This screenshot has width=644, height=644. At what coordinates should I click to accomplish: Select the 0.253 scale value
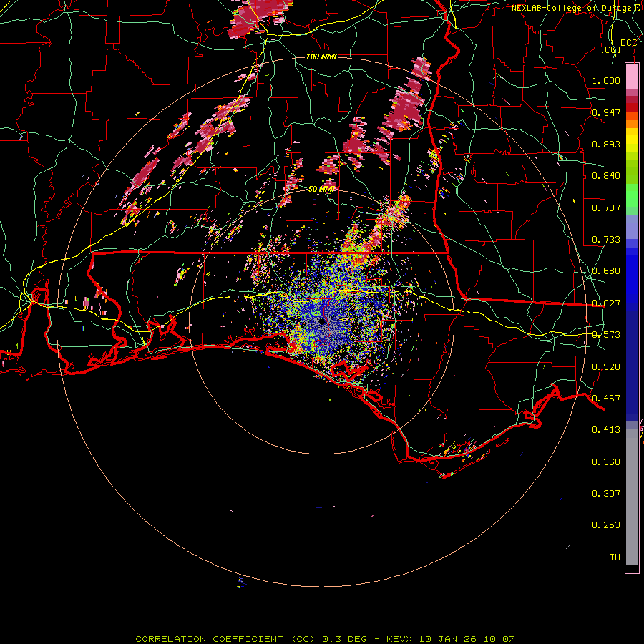[x=606, y=525]
